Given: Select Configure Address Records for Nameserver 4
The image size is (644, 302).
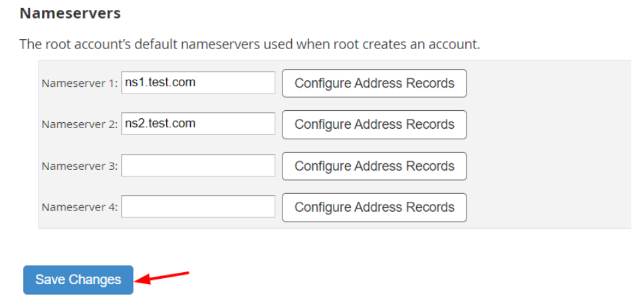Looking at the screenshot, I should pyautogui.click(x=374, y=207).
